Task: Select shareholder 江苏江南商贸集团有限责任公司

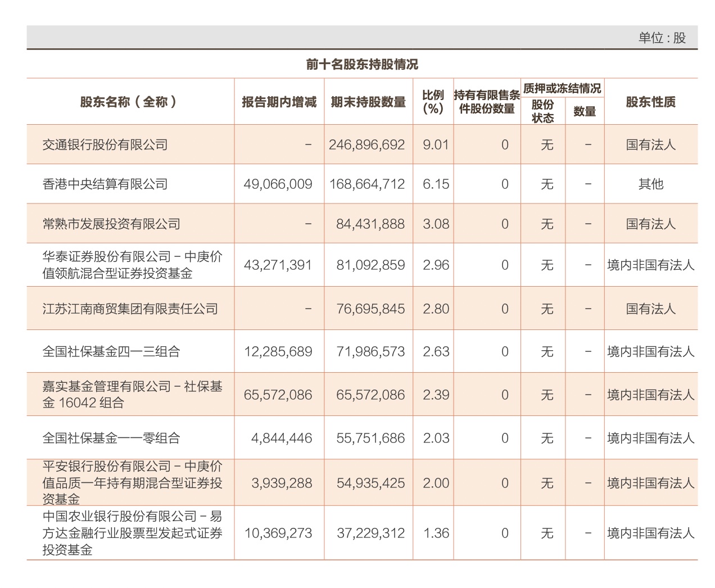Action: point(130,309)
